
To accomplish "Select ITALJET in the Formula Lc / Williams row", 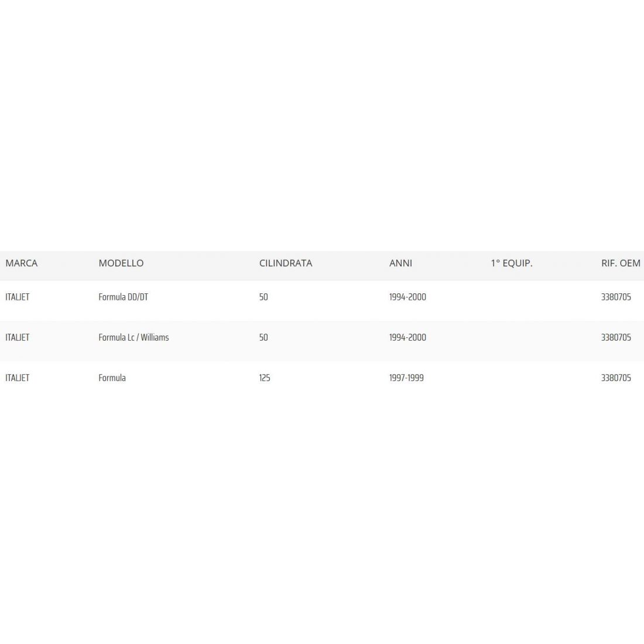I will (x=18, y=338).
